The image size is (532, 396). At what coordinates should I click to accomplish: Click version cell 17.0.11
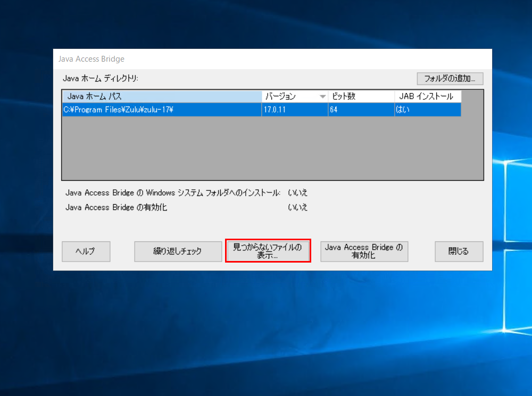295,109
